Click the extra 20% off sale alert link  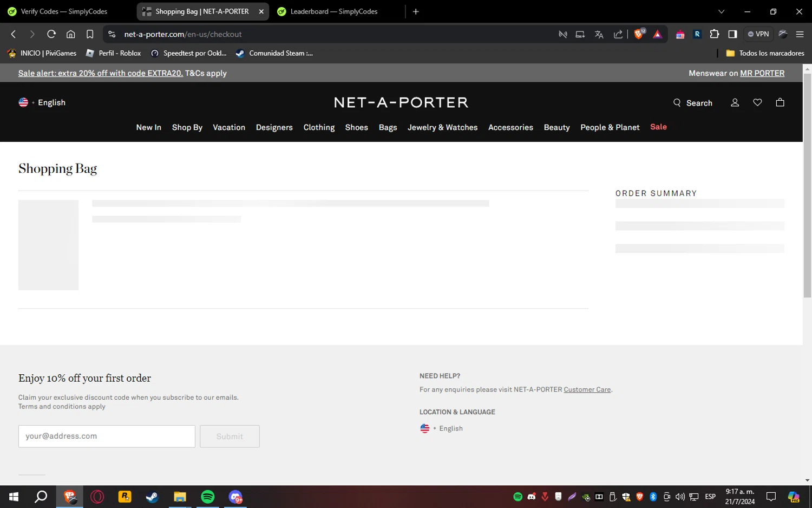click(x=101, y=73)
